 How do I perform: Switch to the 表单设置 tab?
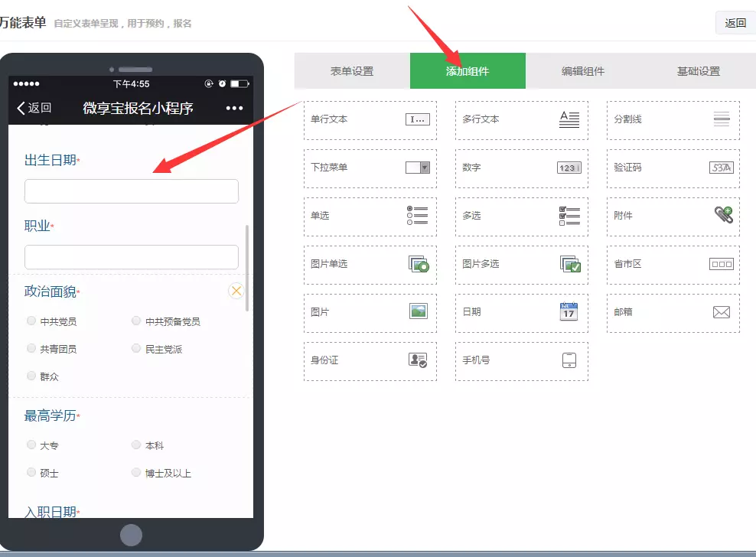352,70
